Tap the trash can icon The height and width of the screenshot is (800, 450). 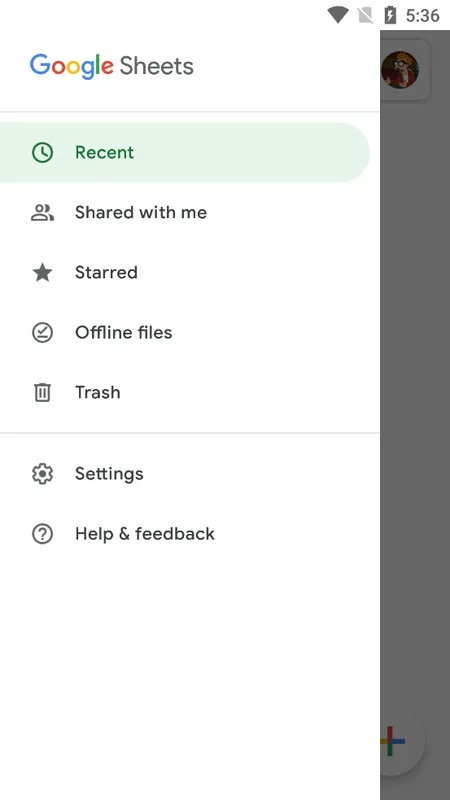click(42, 392)
